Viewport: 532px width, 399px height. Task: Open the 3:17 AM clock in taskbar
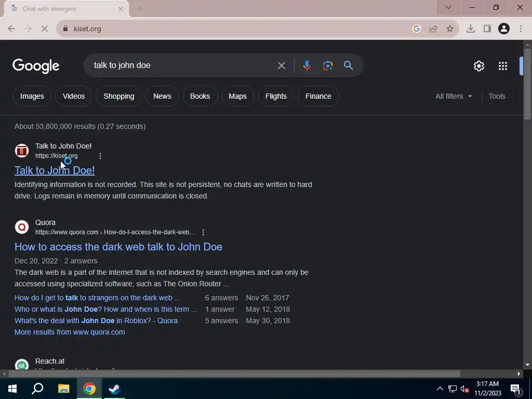487,389
